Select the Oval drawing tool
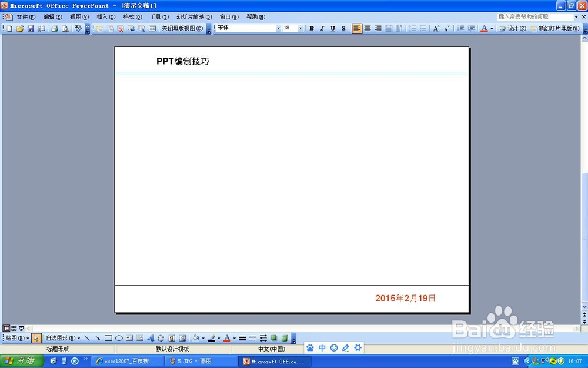 pos(119,338)
